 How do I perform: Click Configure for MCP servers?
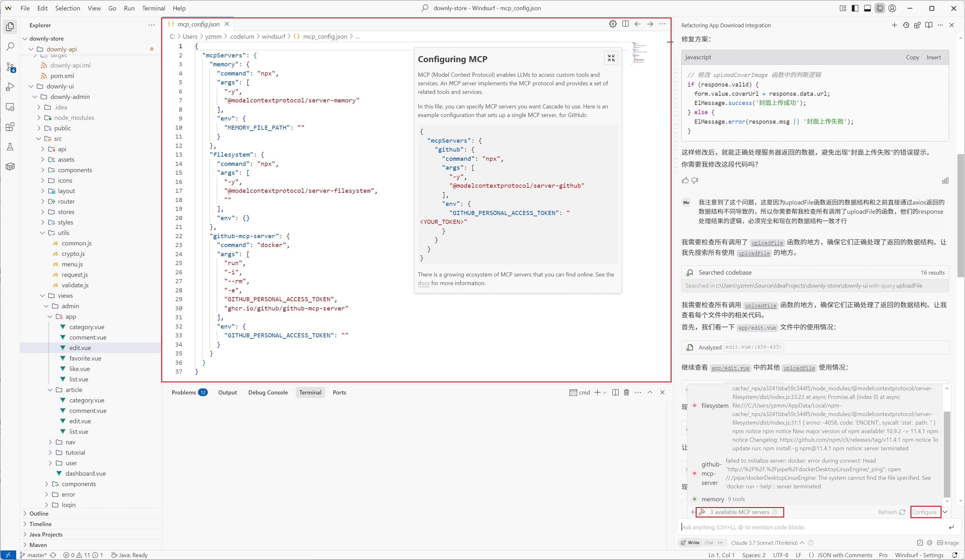point(924,512)
